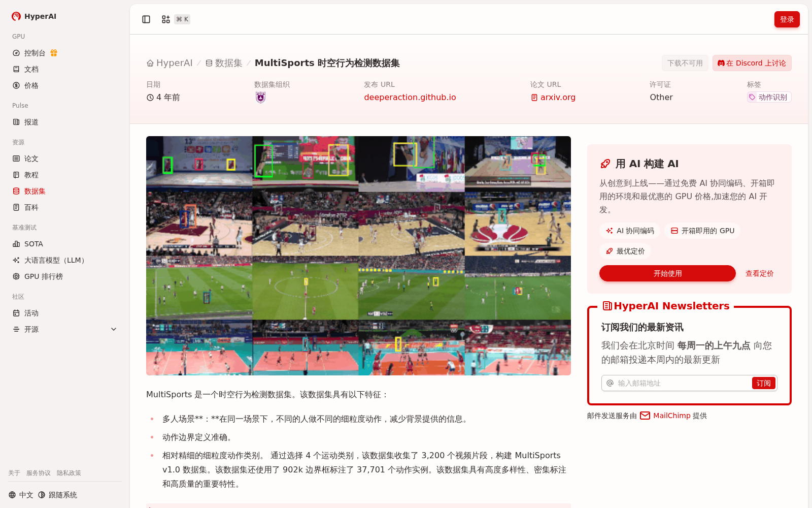The height and width of the screenshot is (508, 812).
Task: Click the 4 年前 date text
Action: tap(168, 97)
